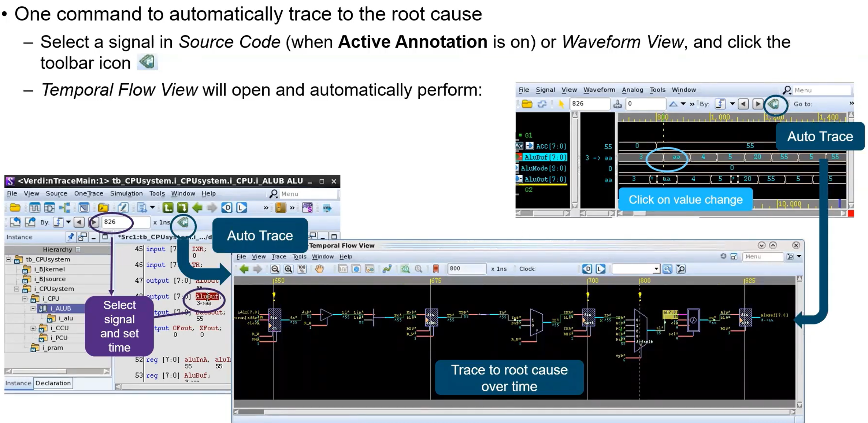Image resolution: width=868 pixels, height=423 pixels.
Task: Select the AluBuf[7:0] signal in waveform list
Action: pyautogui.click(x=545, y=157)
